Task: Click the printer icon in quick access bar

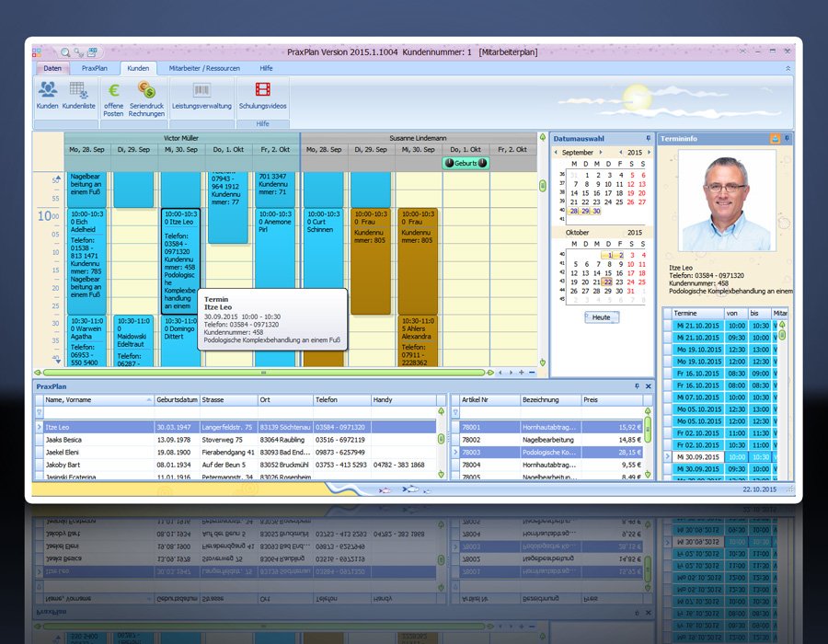Action: [x=92, y=52]
